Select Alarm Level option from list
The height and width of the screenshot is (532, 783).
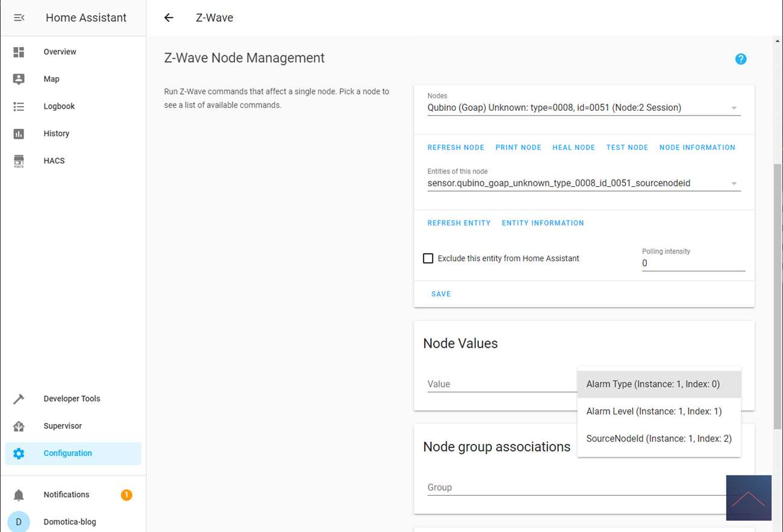pos(654,412)
